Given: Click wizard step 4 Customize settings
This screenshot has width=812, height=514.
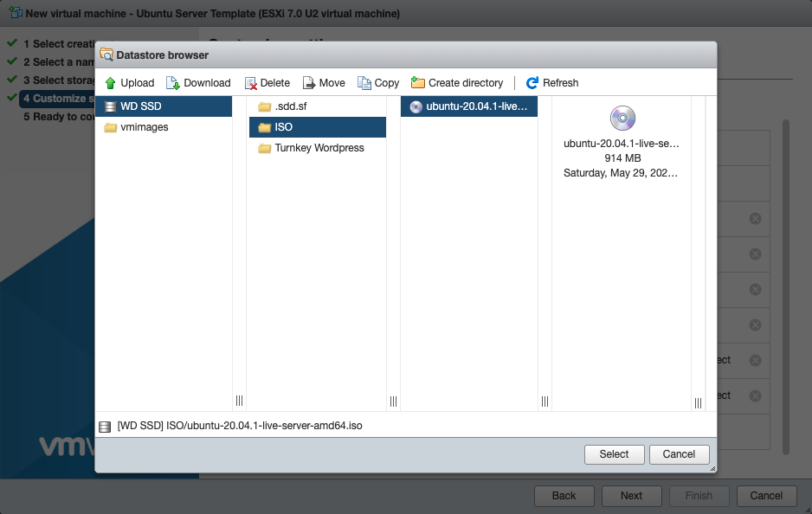Looking at the screenshot, I should [x=58, y=99].
